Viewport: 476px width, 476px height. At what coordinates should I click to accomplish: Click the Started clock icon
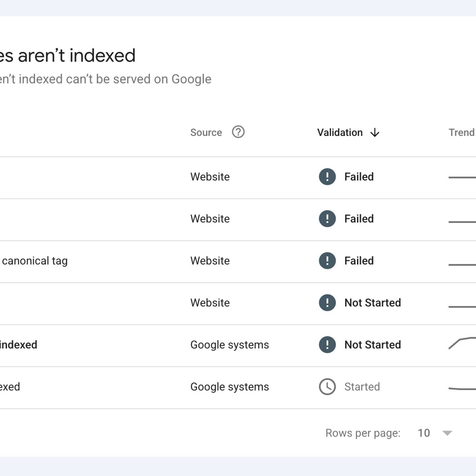[327, 387]
